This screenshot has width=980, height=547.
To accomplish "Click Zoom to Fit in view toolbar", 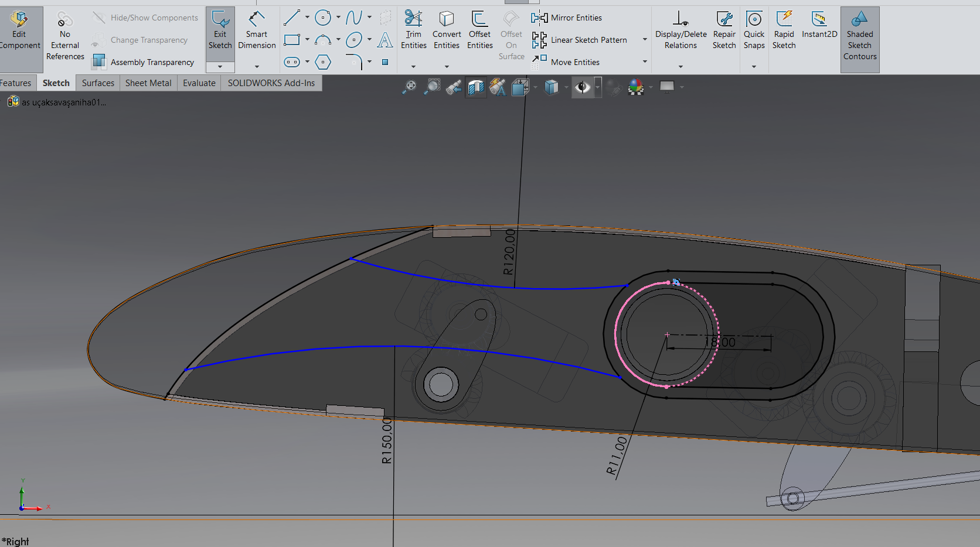I will point(409,87).
